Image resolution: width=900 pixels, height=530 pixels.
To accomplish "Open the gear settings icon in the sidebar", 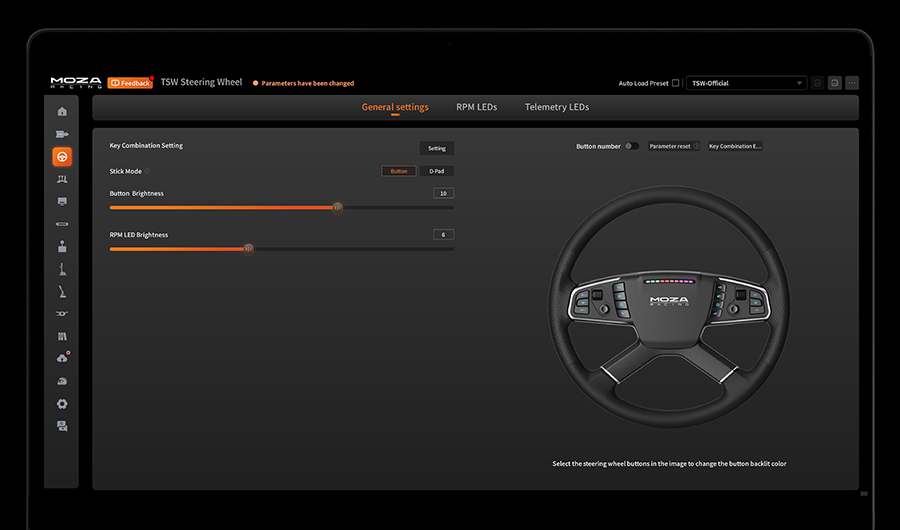I will (x=62, y=404).
